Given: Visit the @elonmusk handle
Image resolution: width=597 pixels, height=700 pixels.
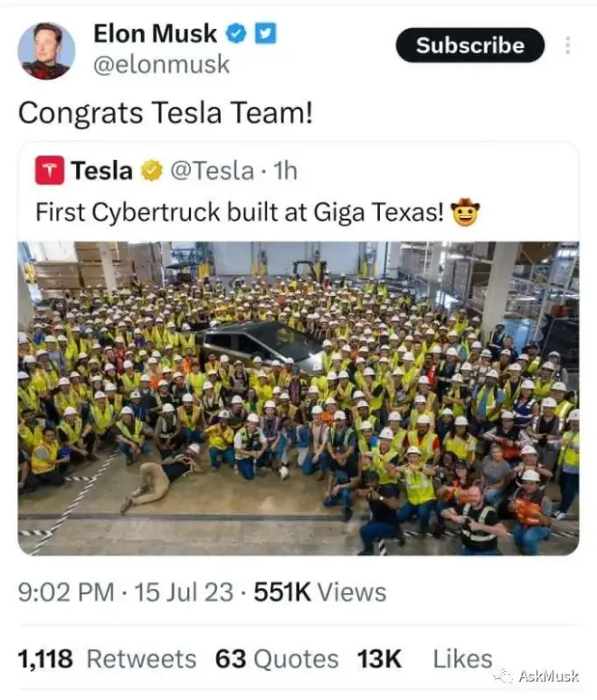Looking at the screenshot, I should (162, 65).
